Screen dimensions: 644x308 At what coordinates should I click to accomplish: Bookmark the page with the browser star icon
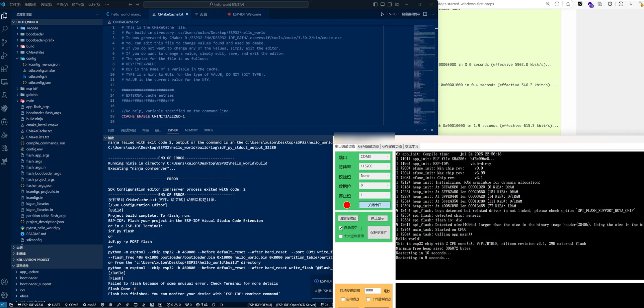tap(568, 4)
